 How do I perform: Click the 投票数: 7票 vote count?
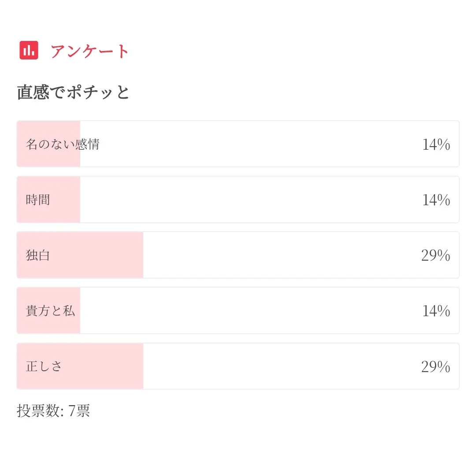(53, 411)
